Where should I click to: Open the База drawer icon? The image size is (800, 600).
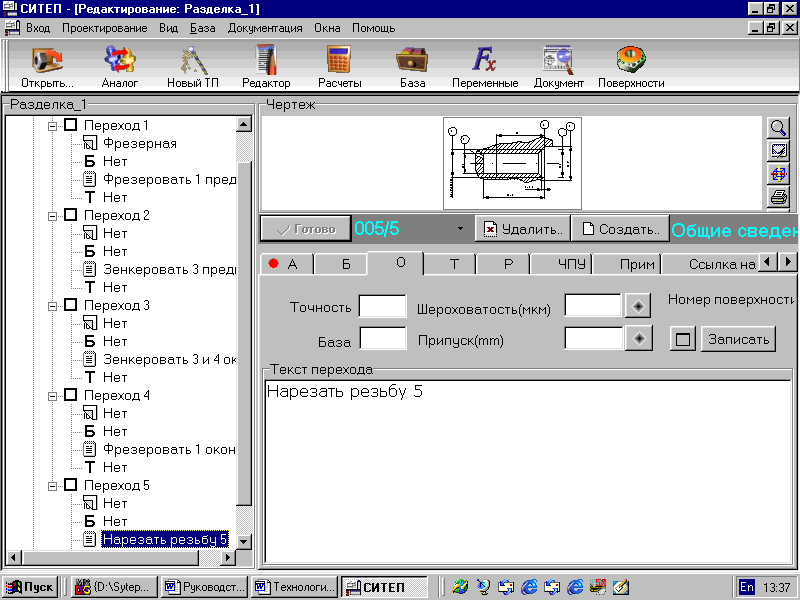[412, 66]
